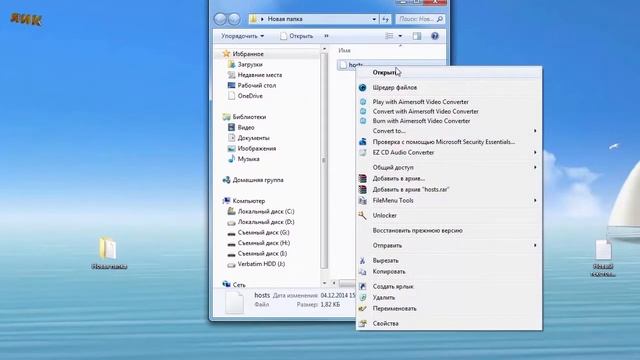The width and height of the screenshot is (640, 360).
Task: Click the copy icon for Копировать
Action: (362, 271)
